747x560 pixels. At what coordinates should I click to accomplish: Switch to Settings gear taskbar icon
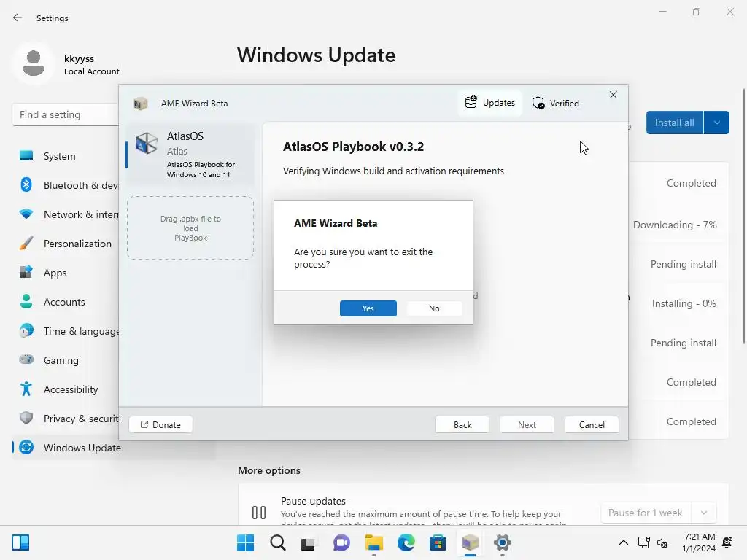[502, 542]
